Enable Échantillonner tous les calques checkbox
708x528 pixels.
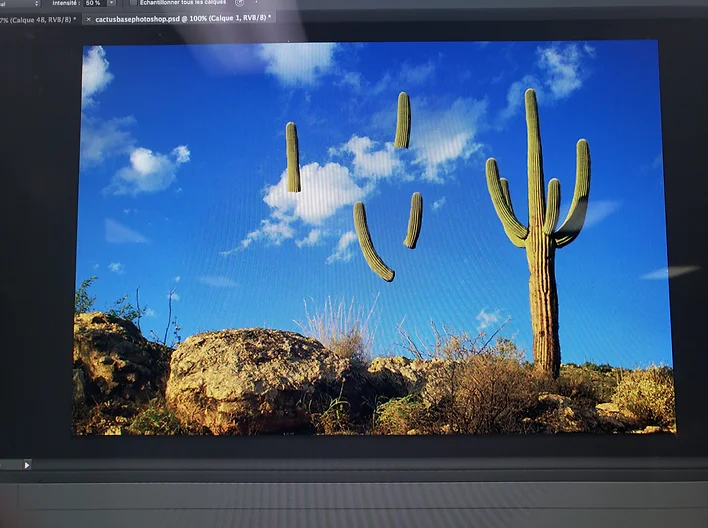[133, 3]
